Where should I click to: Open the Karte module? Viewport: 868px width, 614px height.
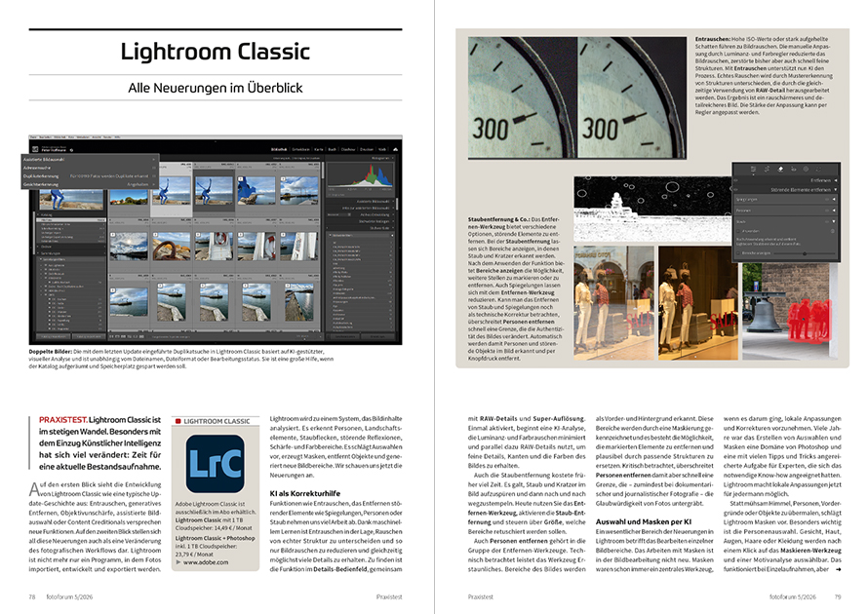[x=318, y=149]
